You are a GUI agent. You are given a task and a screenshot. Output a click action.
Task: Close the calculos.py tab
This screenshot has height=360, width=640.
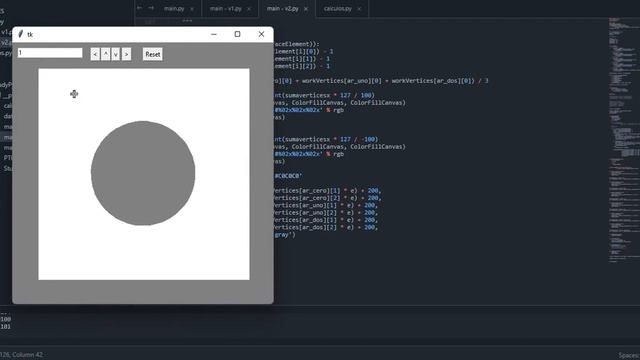[x=359, y=9]
